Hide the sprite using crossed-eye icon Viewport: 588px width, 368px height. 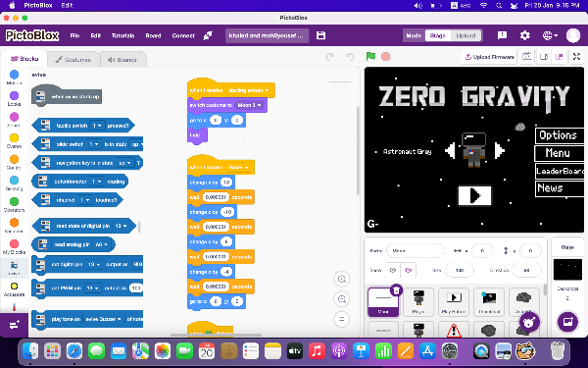point(408,270)
